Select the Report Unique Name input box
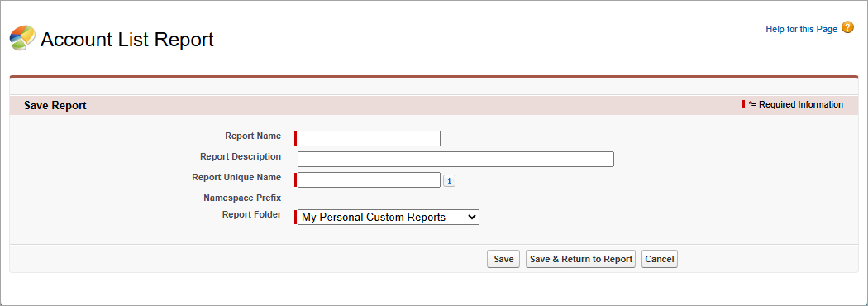868x306 pixels. click(x=370, y=179)
